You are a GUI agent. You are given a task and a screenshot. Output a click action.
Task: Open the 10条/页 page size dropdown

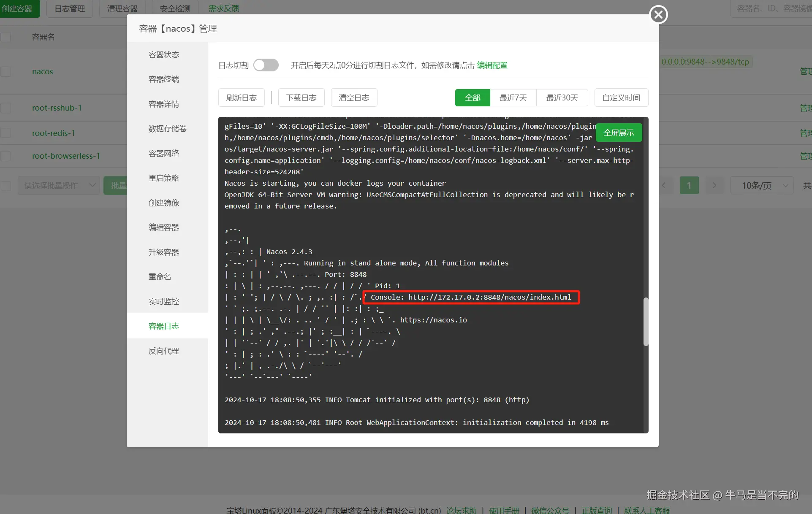(x=762, y=185)
